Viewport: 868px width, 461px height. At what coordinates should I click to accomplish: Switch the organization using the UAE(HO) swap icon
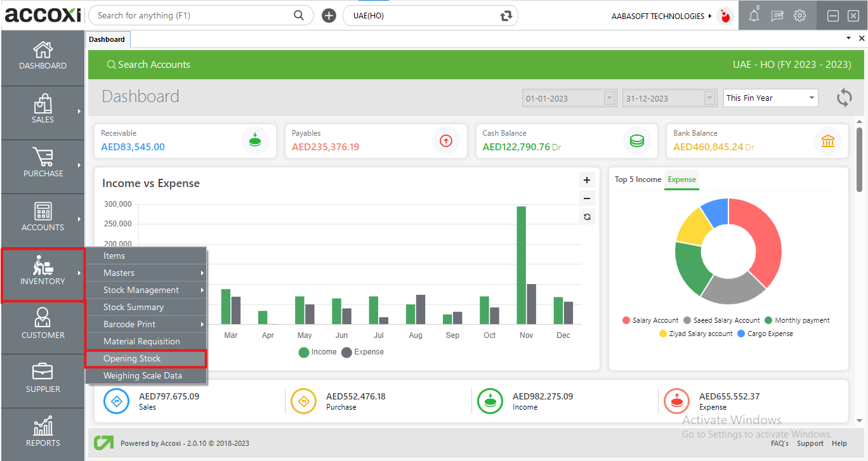506,16
